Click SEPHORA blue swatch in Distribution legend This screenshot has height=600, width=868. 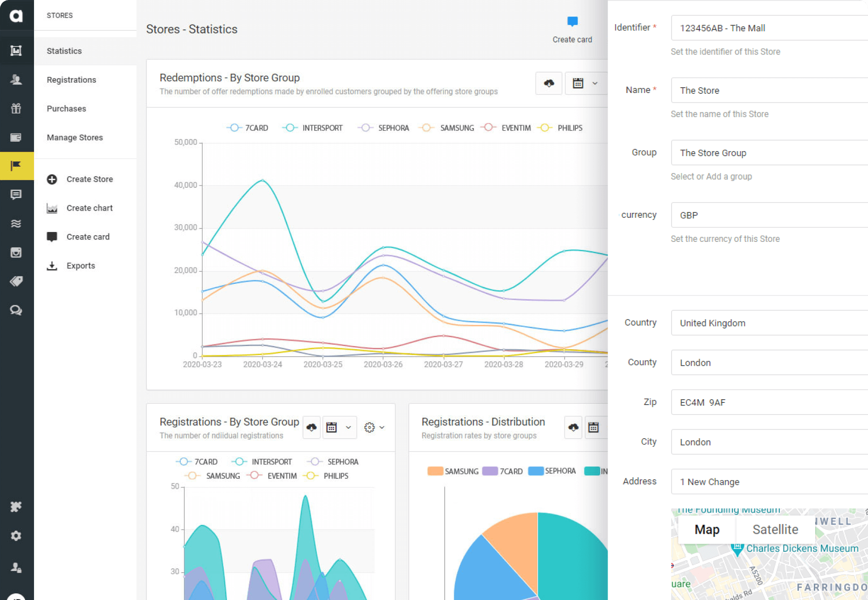[536, 471]
